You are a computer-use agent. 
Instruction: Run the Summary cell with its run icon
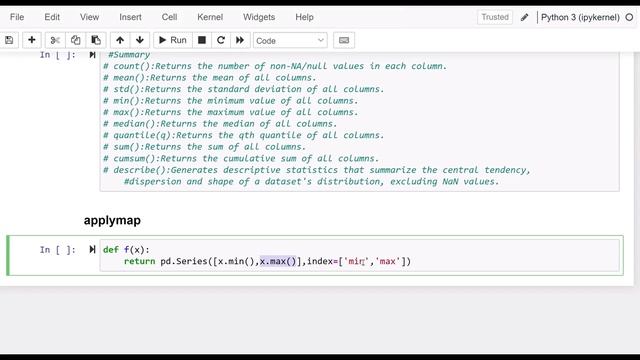tap(92, 55)
